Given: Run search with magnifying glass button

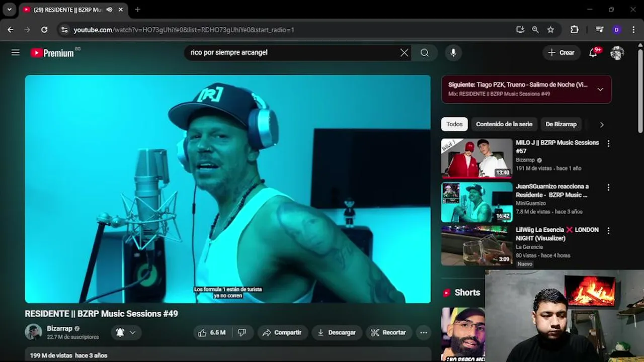Looking at the screenshot, I should coord(425,53).
